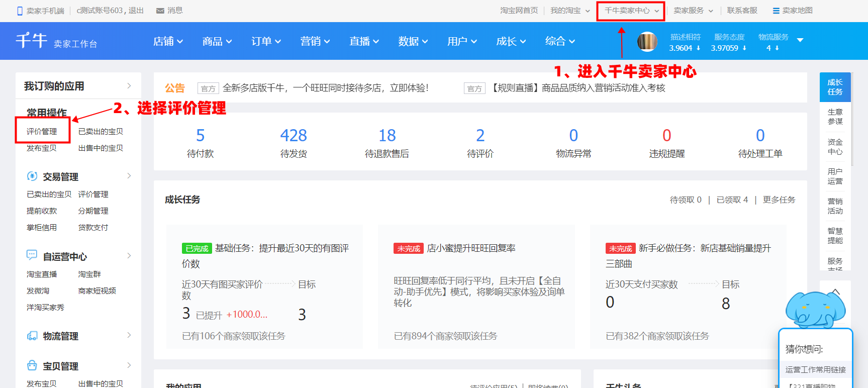The width and height of the screenshot is (868, 388).
Task: Expand the 商品 menu
Action: (x=217, y=41)
